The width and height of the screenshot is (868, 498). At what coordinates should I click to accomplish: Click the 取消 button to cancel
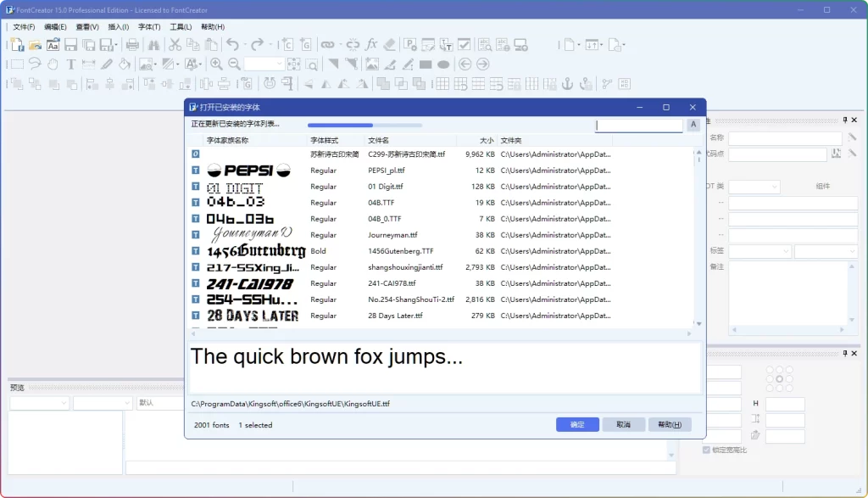pyautogui.click(x=624, y=424)
